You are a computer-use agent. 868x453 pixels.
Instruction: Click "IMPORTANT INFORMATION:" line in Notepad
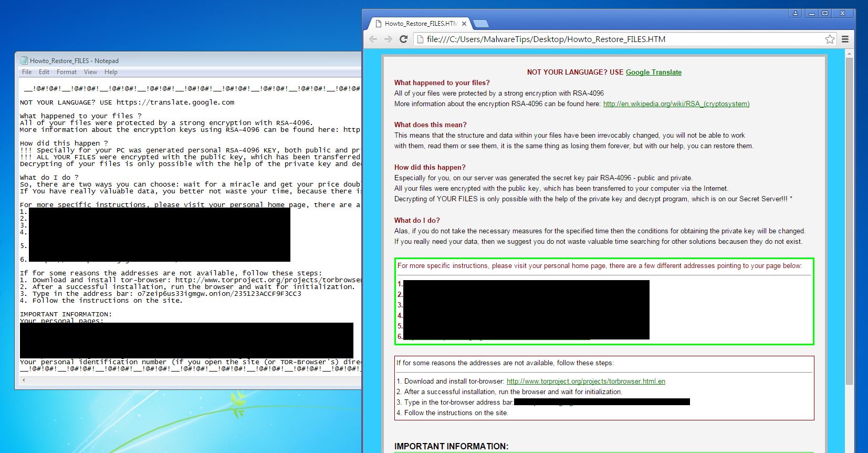coord(66,314)
